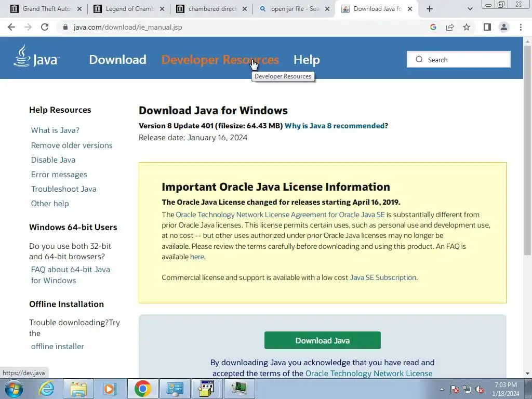The height and width of the screenshot is (399, 532).
Task: Close the Download Java tab
Action: point(410,9)
